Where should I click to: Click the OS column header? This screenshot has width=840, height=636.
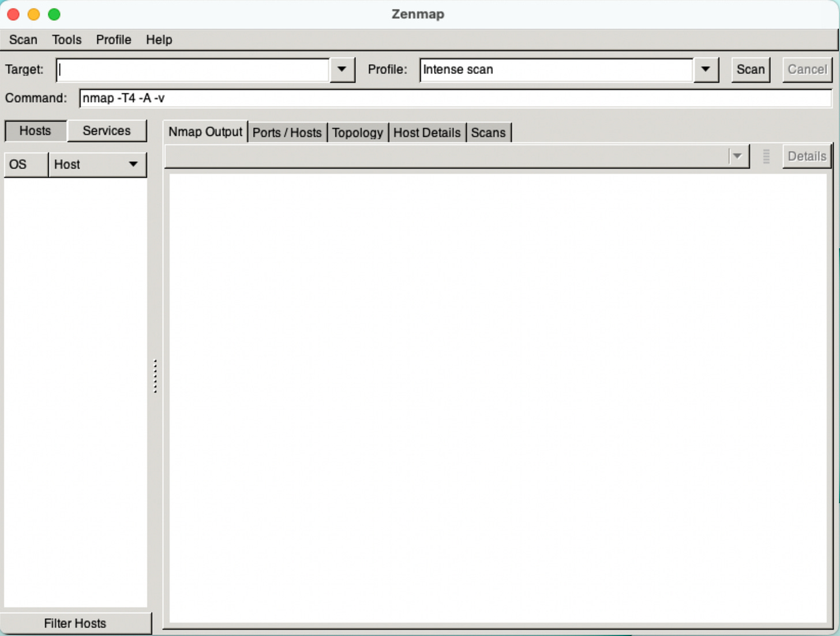(26, 164)
